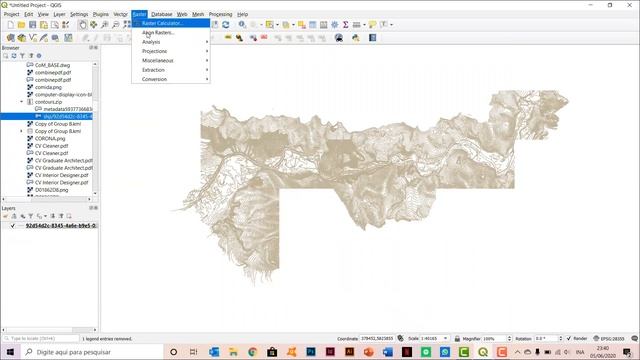Screen dimensions: 640x360
Task: Open the Plugins menu
Action: pos(100,14)
